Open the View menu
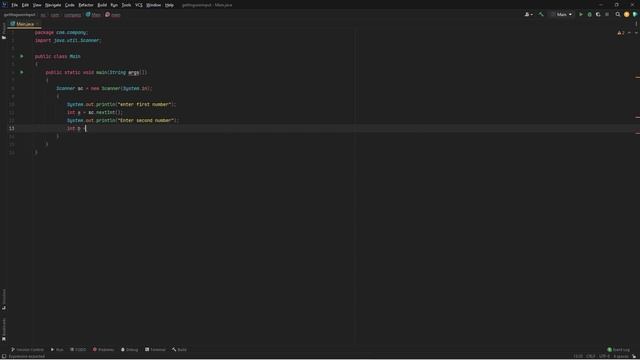This screenshot has width=640, height=360. pyautogui.click(x=37, y=5)
